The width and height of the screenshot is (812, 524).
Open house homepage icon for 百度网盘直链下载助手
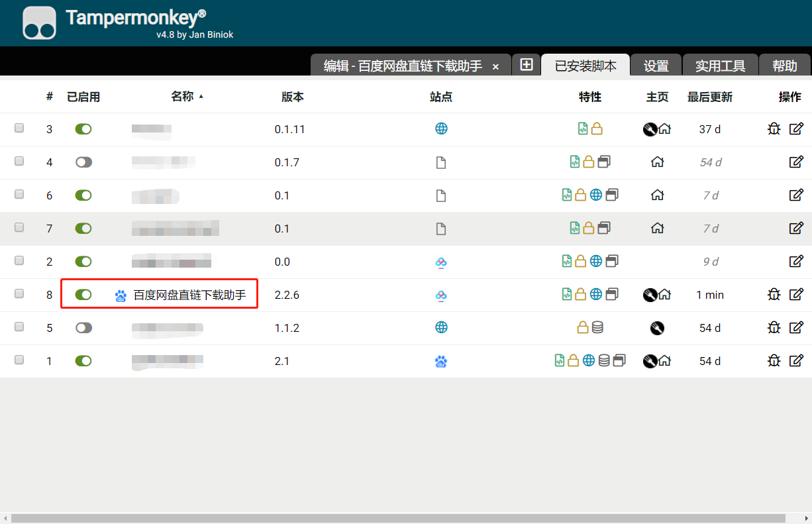coord(664,295)
